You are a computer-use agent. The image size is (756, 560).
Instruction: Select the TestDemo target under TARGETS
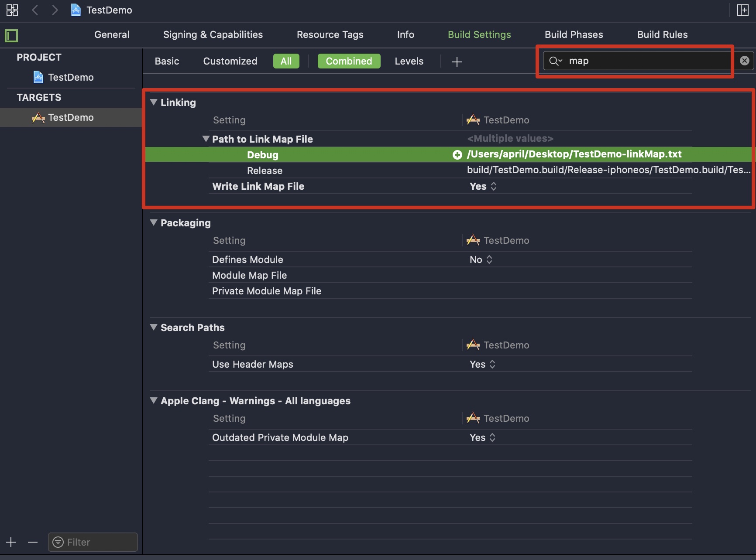click(71, 117)
